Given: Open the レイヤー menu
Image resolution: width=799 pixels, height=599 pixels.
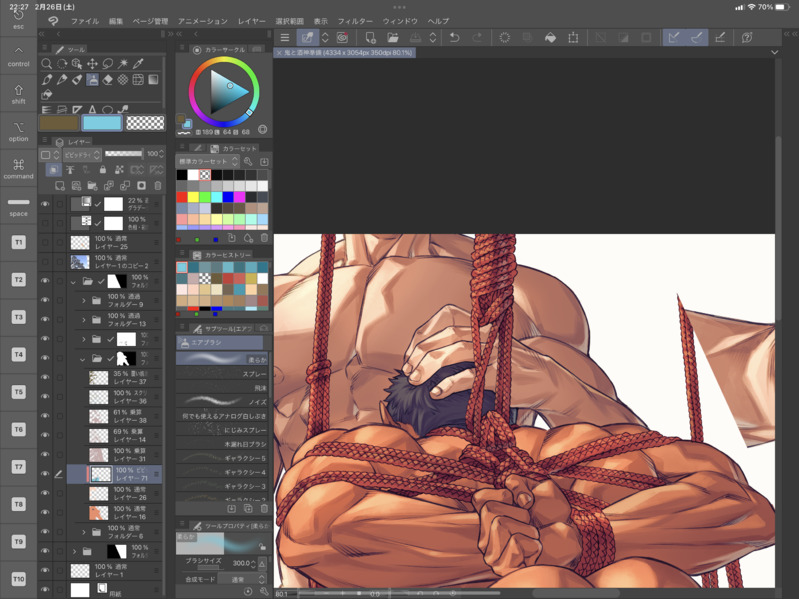Looking at the screenshot, I should tap(252, 21).
